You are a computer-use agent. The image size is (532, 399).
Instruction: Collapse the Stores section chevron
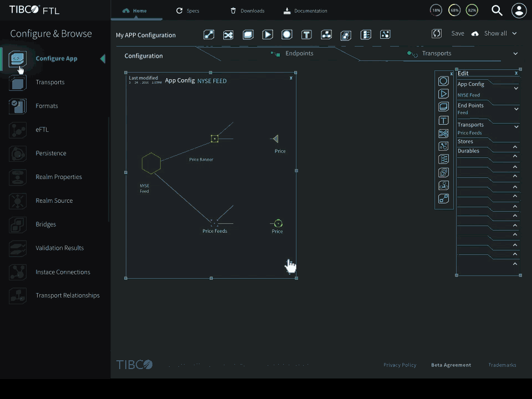coord(515,146)
